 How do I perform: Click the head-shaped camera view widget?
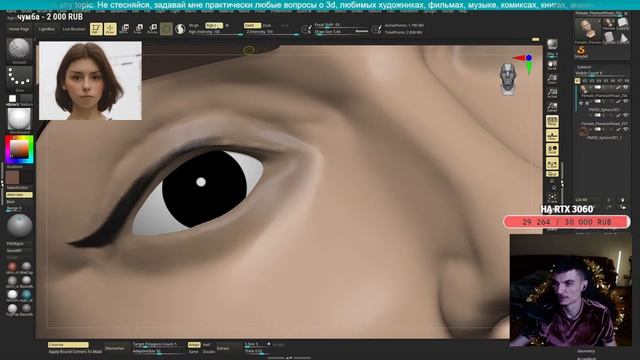(x=508, y=79)
